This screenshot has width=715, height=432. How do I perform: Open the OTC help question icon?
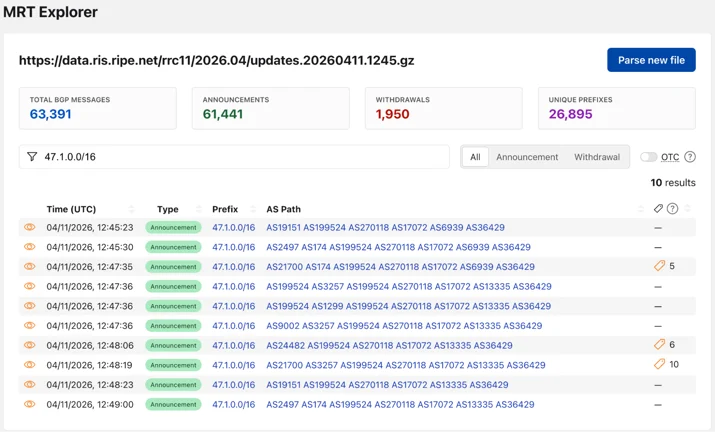pos(690,157)
